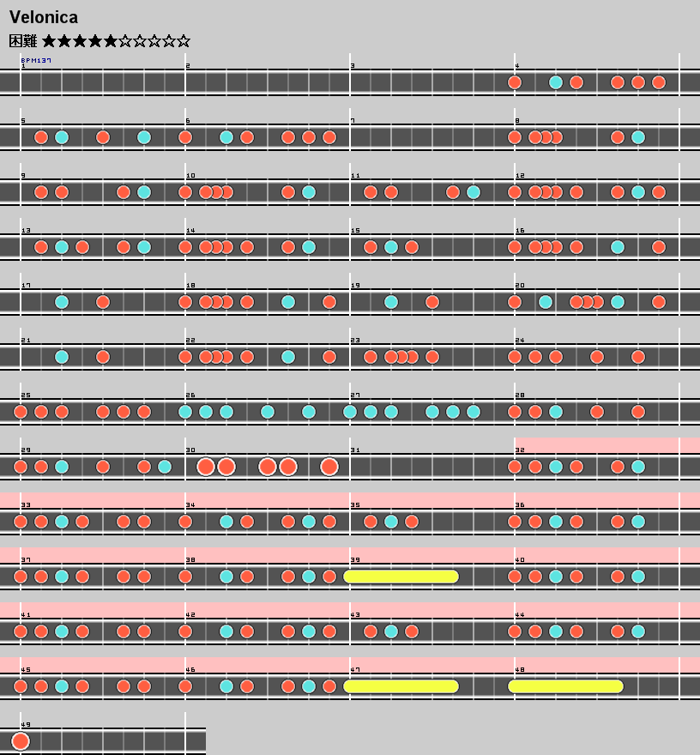
Task: Click the only blue note in measure 4
Action: pos(556,82)
